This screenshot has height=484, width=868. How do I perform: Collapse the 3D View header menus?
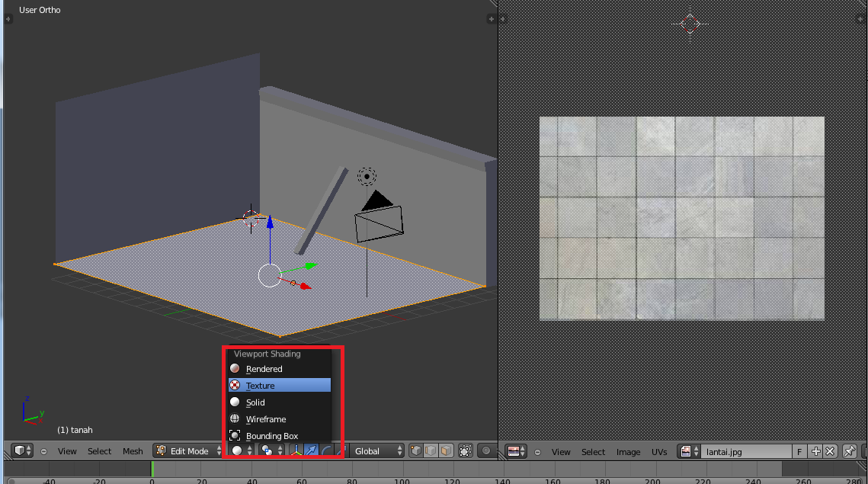click(43, 451)
